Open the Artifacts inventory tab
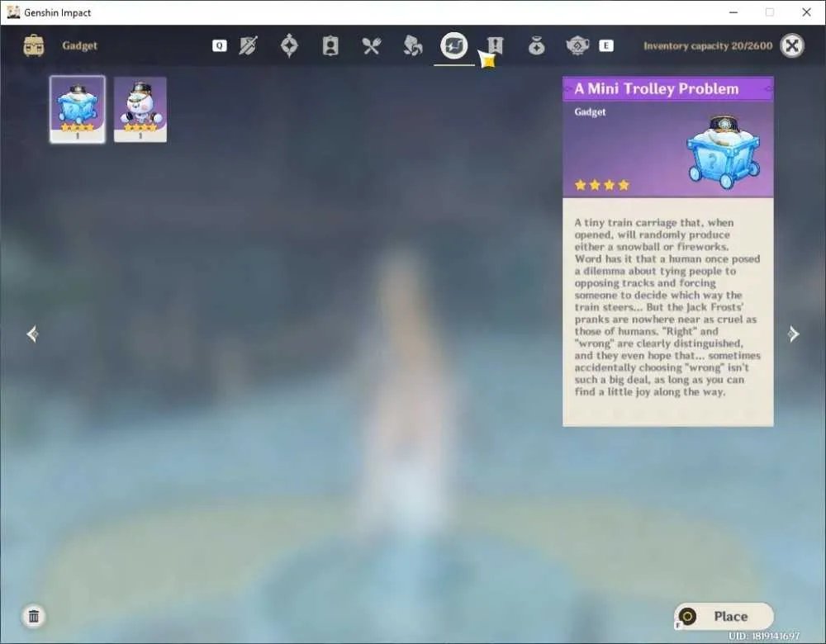826x644 pixels. click(289, 45)
